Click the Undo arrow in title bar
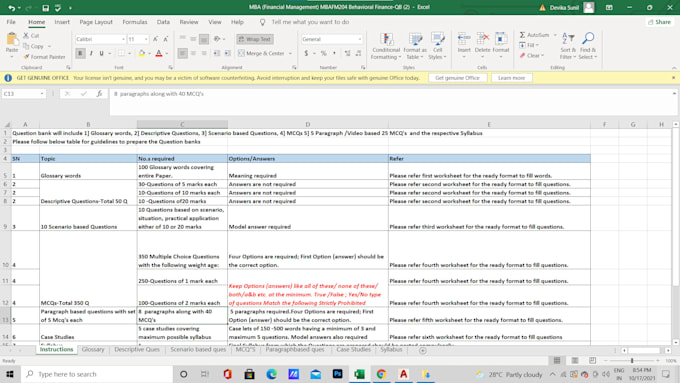Screen dimensions: 680x383 (x=11, y=8)
